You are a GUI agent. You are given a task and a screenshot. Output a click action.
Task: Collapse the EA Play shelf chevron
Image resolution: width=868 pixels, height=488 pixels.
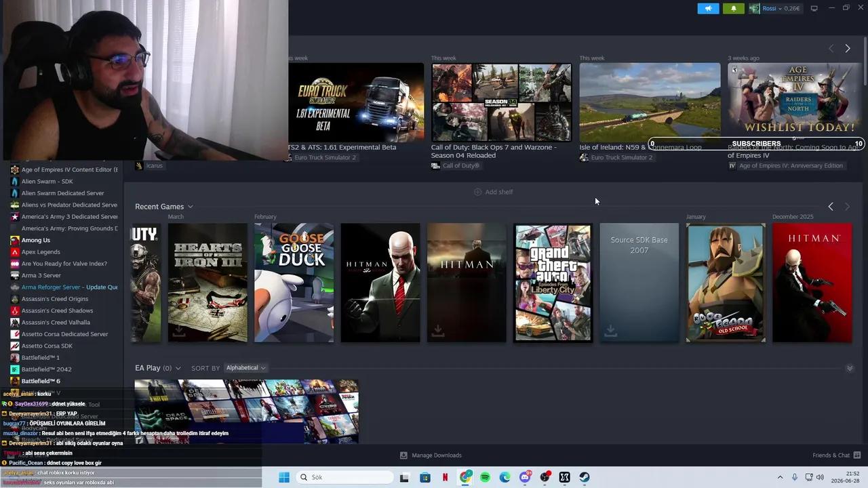(x=850, y=368)
